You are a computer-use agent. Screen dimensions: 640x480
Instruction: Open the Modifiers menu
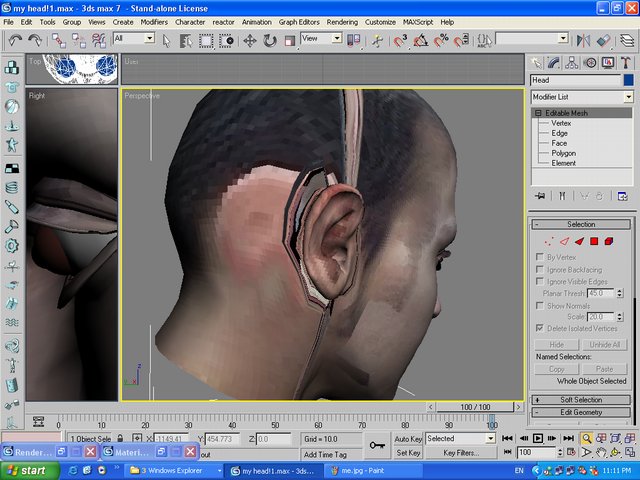[154, 21]
